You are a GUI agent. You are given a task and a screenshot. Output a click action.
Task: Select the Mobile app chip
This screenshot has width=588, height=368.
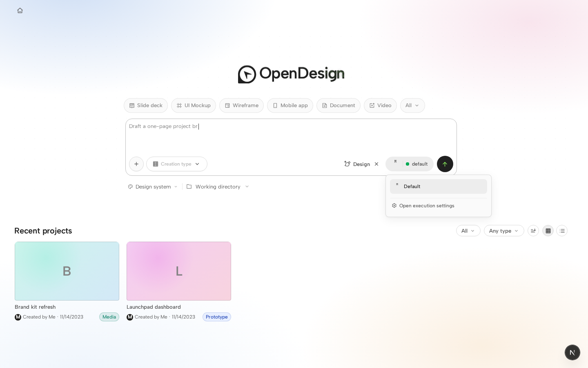coord(290,105)
